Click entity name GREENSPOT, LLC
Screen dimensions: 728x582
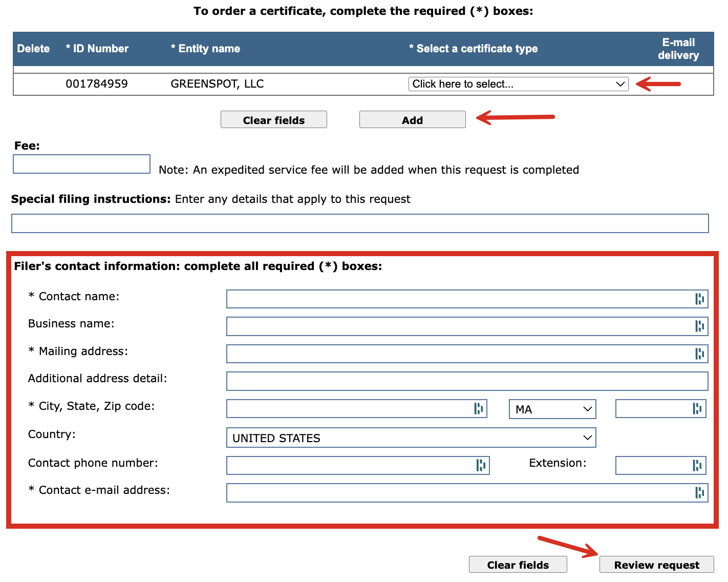(217, 84)
